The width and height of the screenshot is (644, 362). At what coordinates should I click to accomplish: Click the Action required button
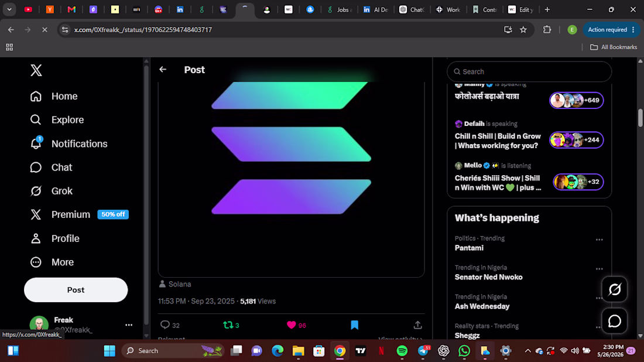pos(611,30)
